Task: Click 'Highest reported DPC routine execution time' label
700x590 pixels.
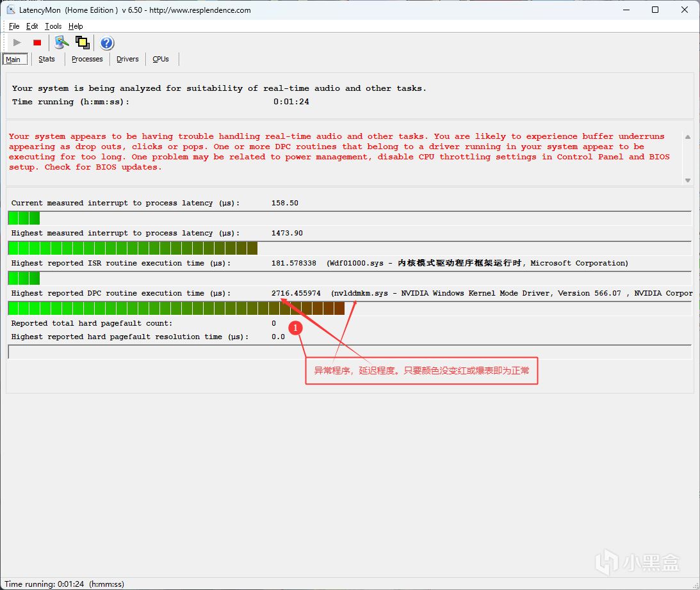Action: pyautogui.click(x=121, y=293)
